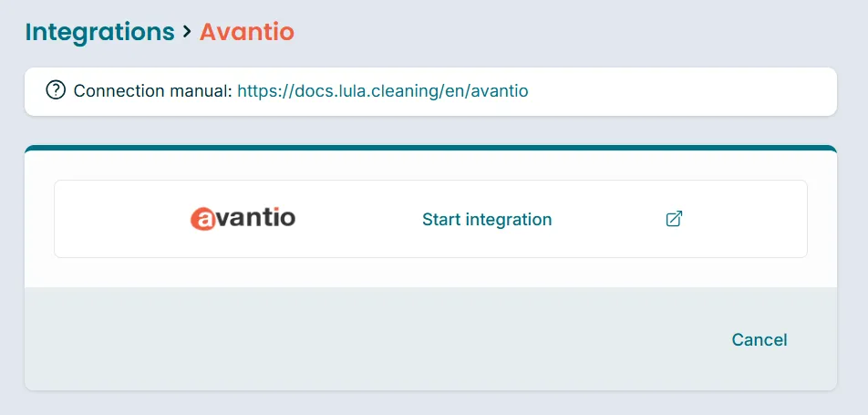Click the Avantio logo
This screenshot has height=415, width=868.
[243, 218]
